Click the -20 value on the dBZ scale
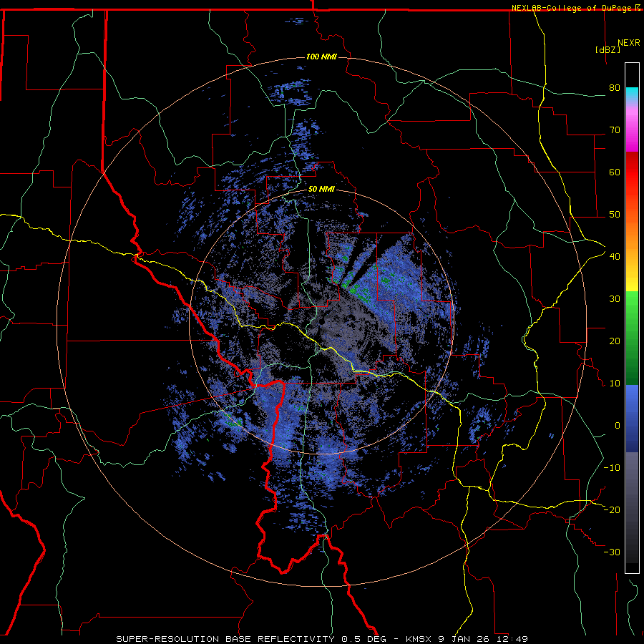 [x=612, y=510]
